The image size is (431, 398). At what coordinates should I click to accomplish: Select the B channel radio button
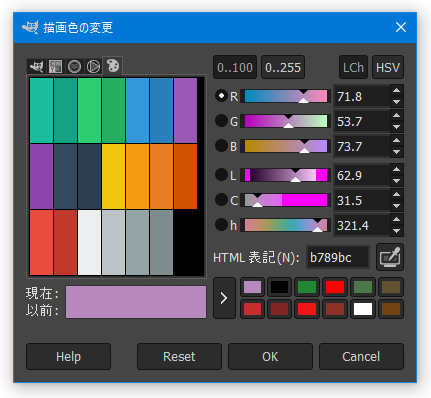[x=221, y=146]
